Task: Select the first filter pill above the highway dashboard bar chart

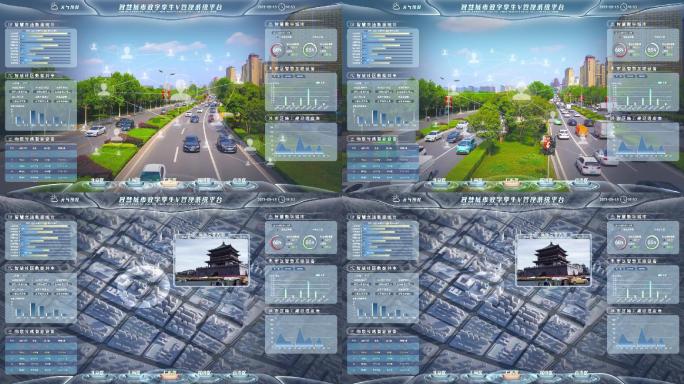Action: (277, 76)
